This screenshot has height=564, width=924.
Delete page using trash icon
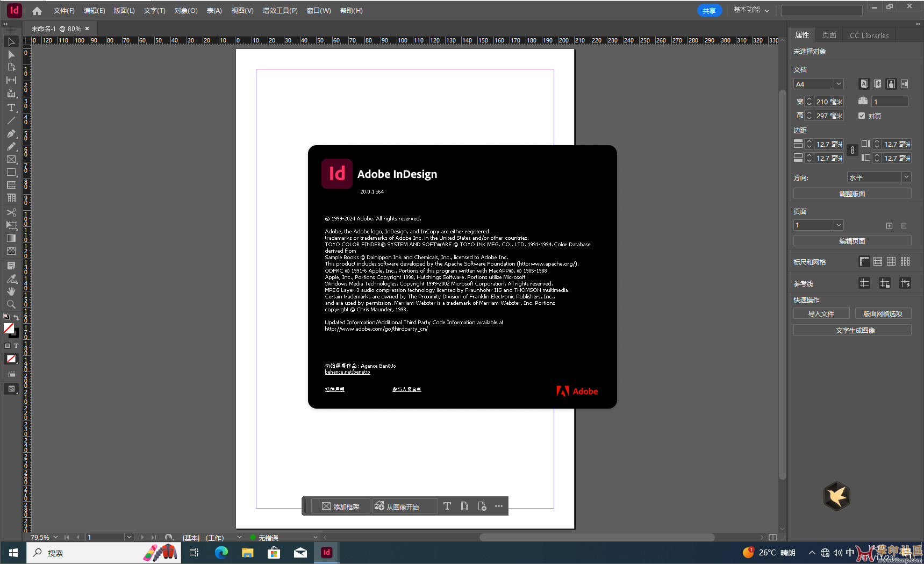coord(904,226)
